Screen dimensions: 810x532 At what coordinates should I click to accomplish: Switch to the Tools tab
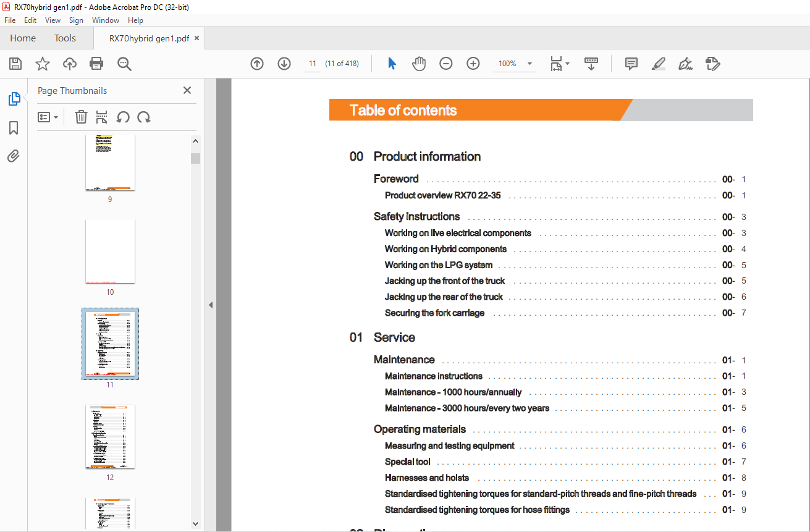point(65,38)
